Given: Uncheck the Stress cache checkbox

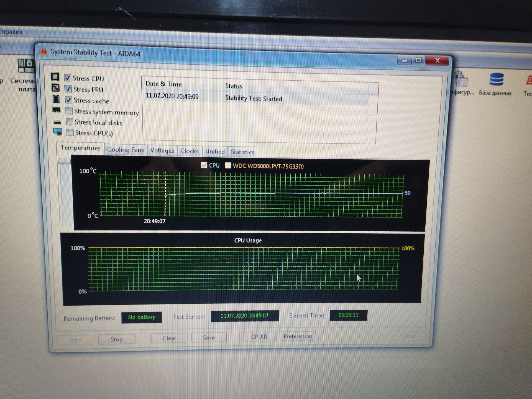Looking at the screenshot, I should (68, 100).
